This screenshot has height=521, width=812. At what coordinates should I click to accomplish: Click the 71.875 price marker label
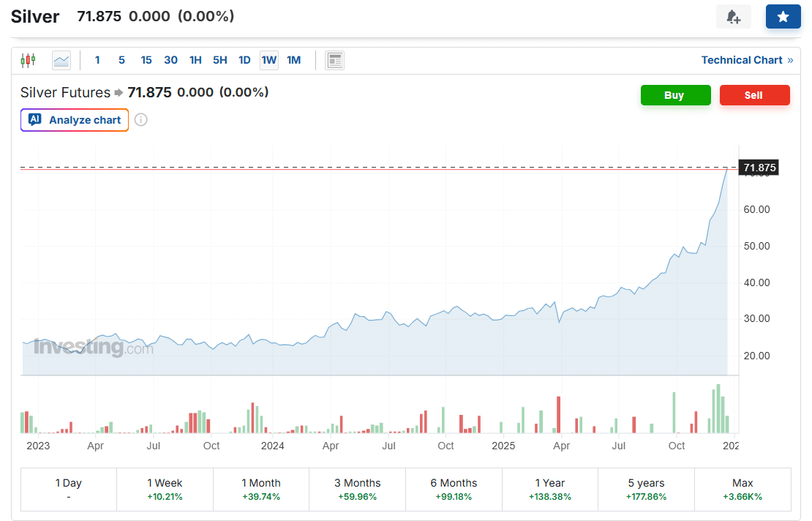click(x=759, y=168)
